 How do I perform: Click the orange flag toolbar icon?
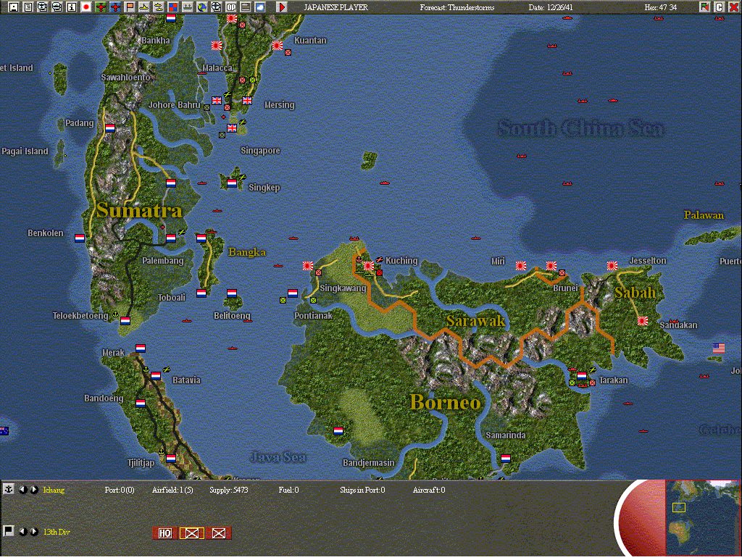pos(130,7)
